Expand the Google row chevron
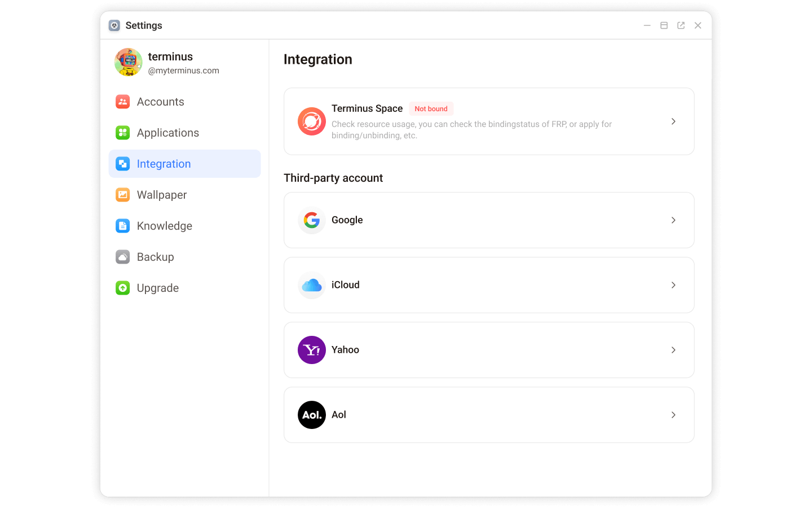 click(673, 220)
